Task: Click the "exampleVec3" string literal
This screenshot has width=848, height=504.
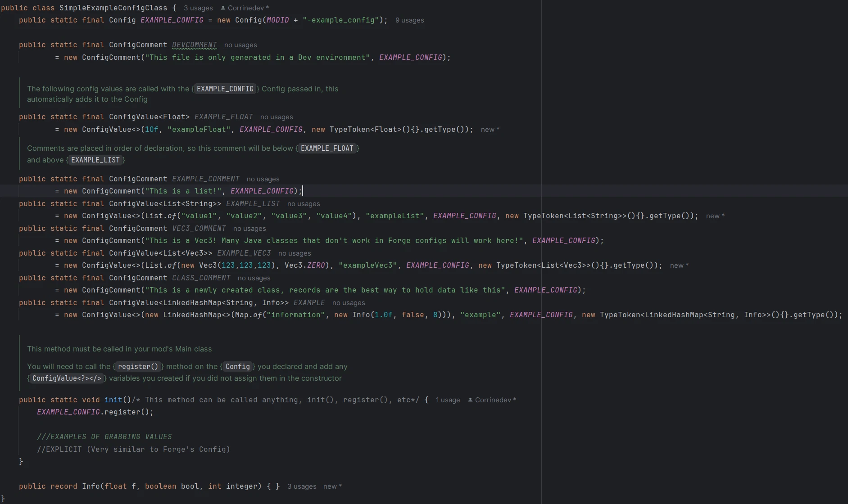Action: coord(367,265)
